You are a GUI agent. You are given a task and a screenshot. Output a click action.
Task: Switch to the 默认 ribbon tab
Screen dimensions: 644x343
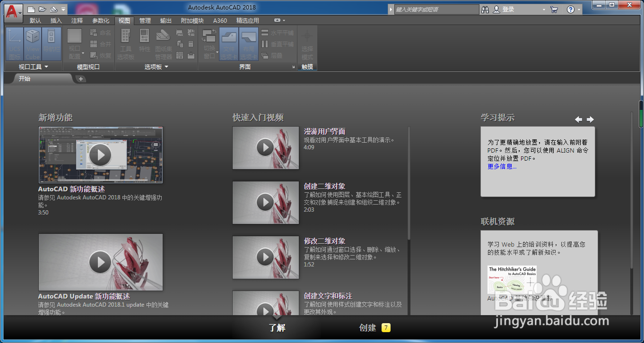(35, 20)
